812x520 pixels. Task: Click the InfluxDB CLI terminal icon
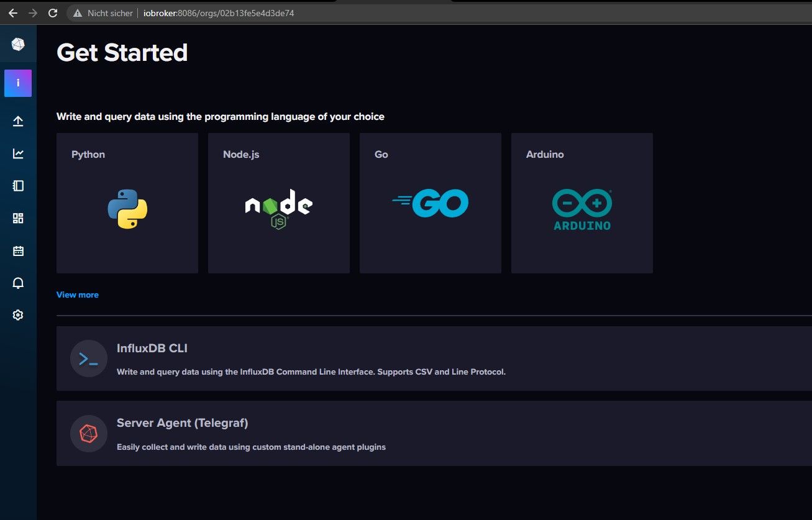pos(89,358)
